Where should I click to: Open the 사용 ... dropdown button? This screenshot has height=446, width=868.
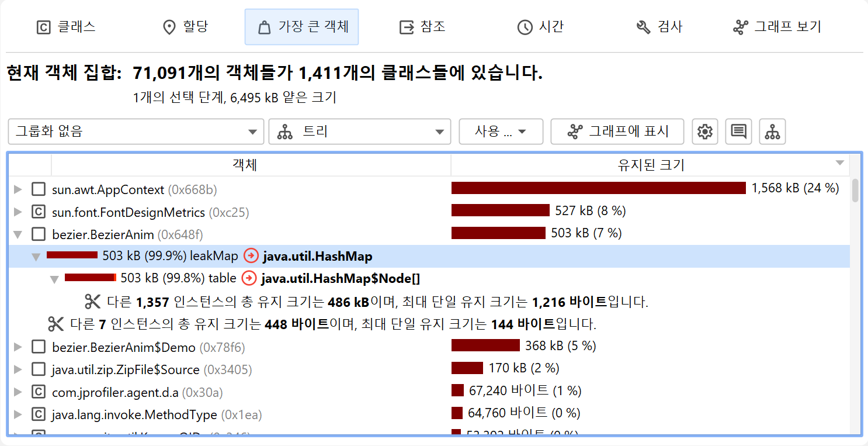coord(501,132)
